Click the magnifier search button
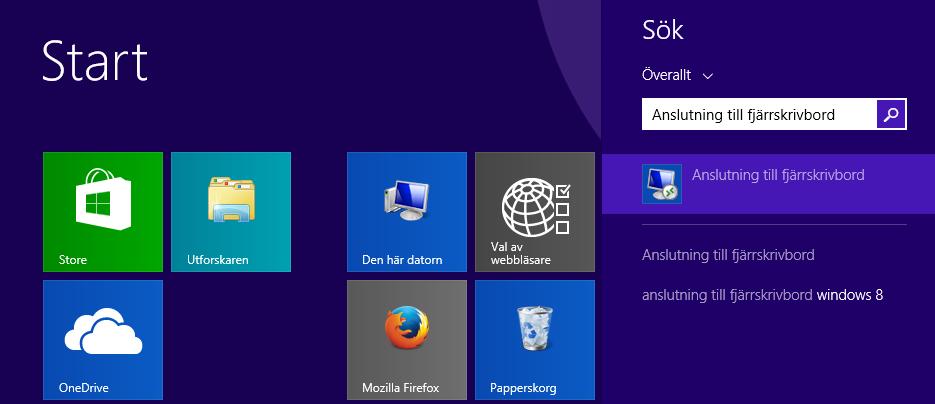 coord(891,114)
